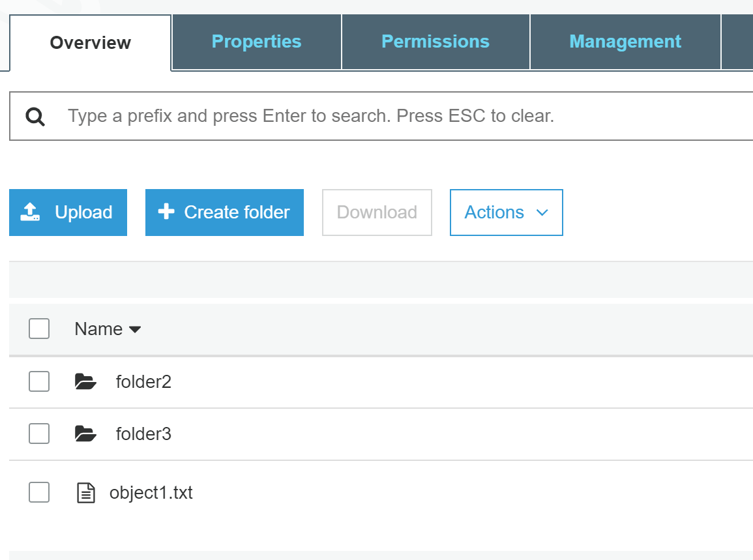Screen dimensions: 753x560
Task: Select the Overview tab
Action: (x=89, y=42)
